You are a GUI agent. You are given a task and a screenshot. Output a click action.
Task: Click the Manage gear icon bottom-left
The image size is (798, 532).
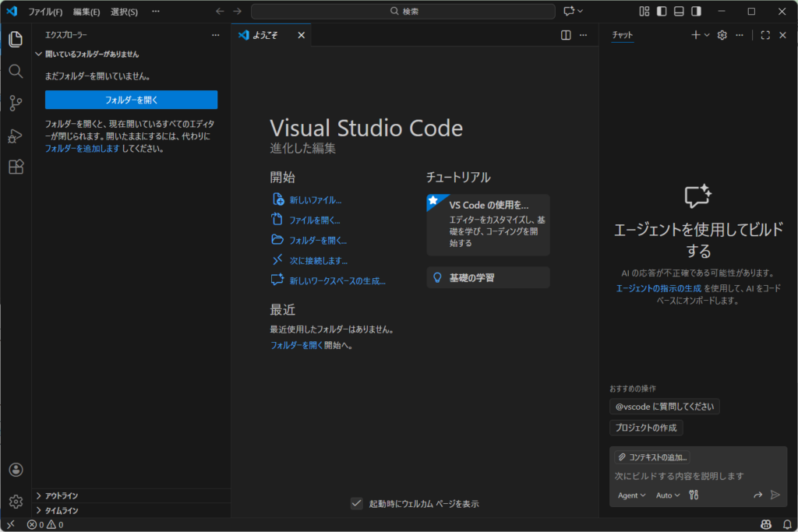click(x=16, y=502)
